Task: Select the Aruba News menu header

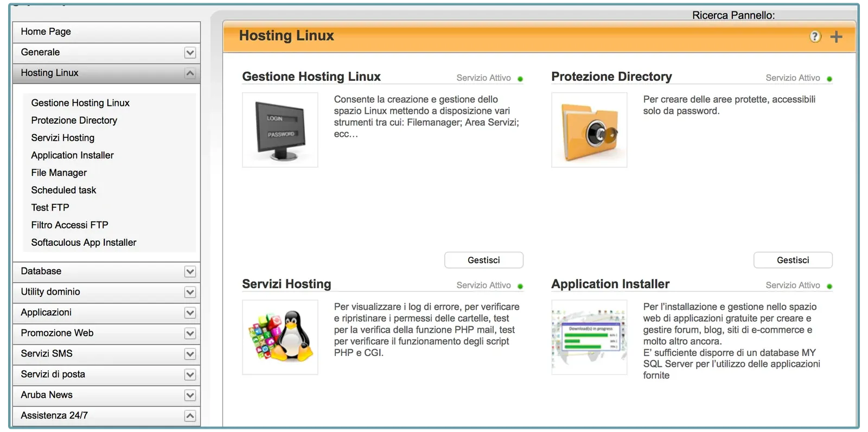Action: click(x=106, y=395)
